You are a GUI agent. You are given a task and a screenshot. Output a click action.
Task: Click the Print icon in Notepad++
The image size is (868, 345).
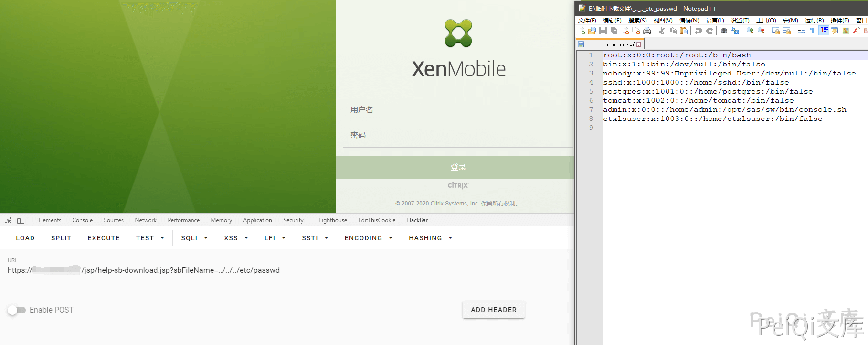[647, 31]
